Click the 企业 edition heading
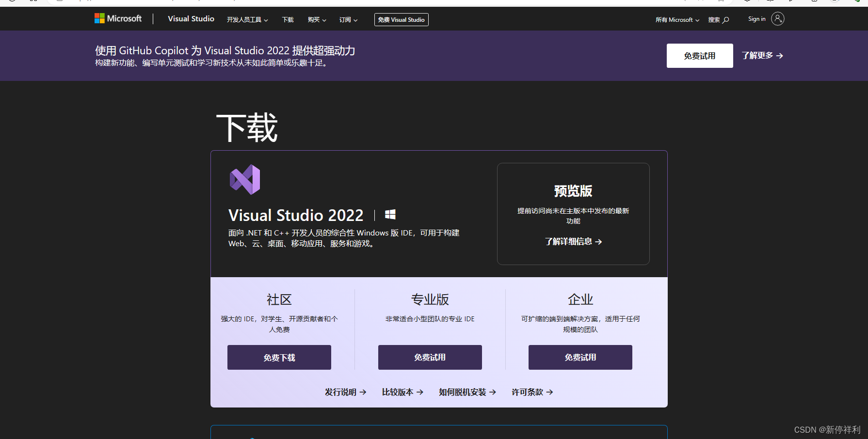The height and width of the screenshot is (439, 868). [580, 299]
